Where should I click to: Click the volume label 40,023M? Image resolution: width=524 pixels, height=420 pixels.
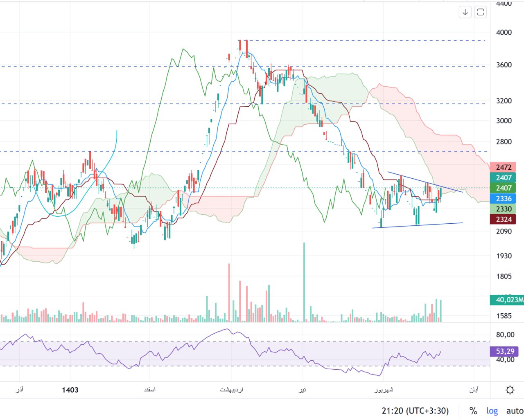pyautogui.click(x=508, y=300)
